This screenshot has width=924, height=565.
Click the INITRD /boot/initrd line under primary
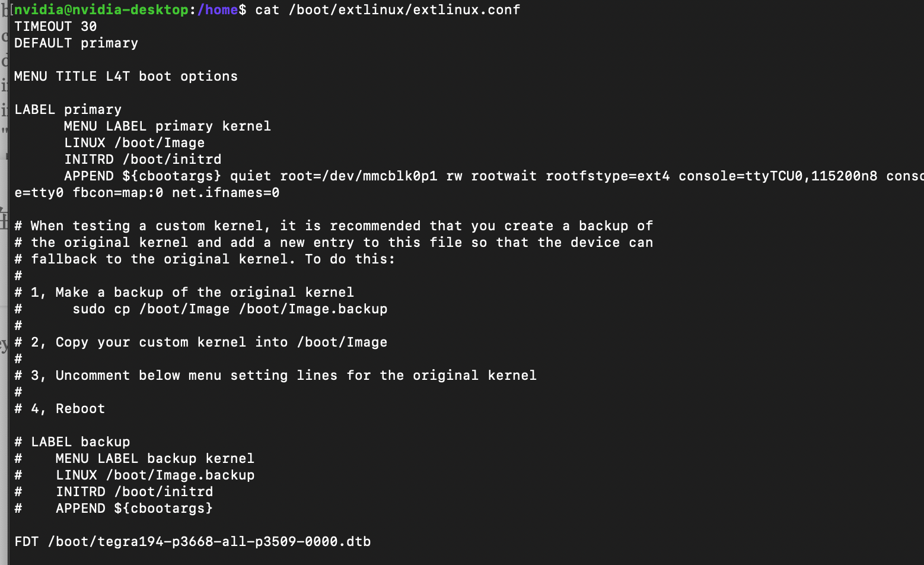coord(143,159)
